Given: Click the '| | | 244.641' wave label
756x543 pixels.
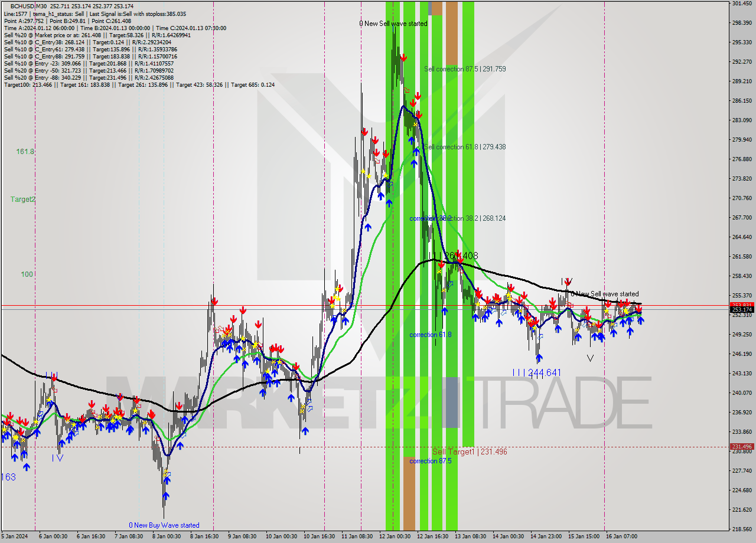Looking at the screenshot, I should (536, 372).
